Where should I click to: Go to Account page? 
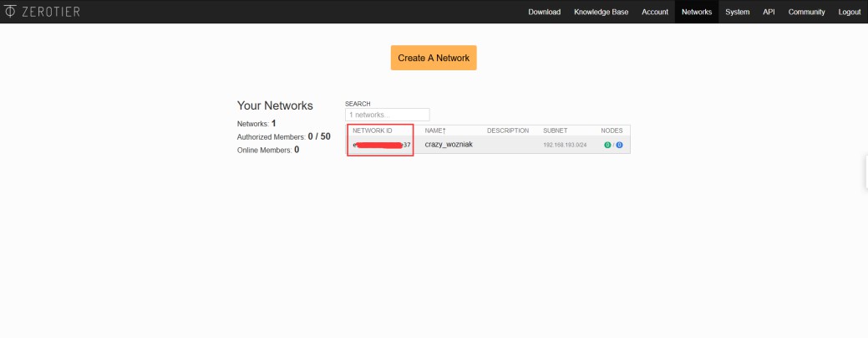coord(655,12)
